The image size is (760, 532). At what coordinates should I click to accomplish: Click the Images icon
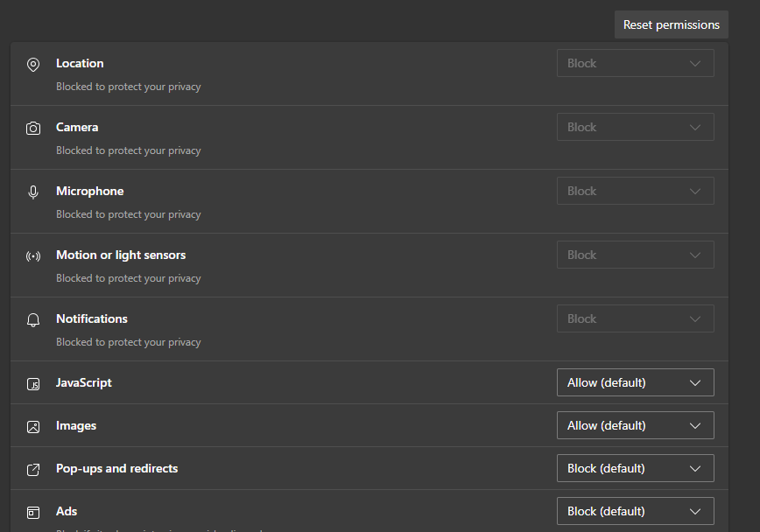tap(33, 426)
